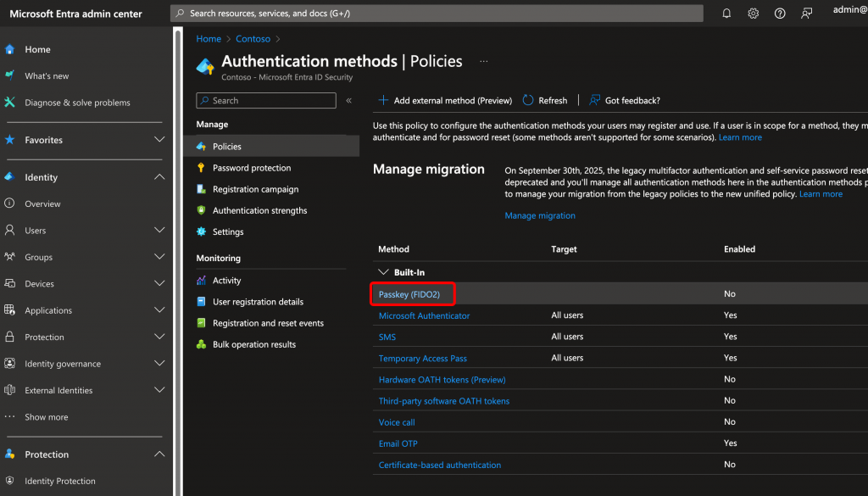Click the help question mark icon
The image size is (868, 496).
tap(780, 14)
